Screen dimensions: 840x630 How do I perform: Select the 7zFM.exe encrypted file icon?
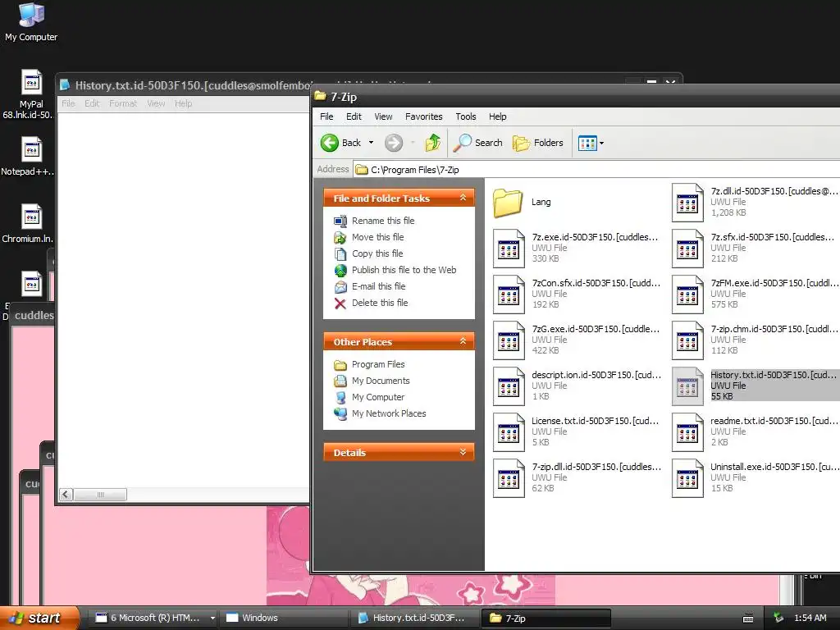coord(687,294)
